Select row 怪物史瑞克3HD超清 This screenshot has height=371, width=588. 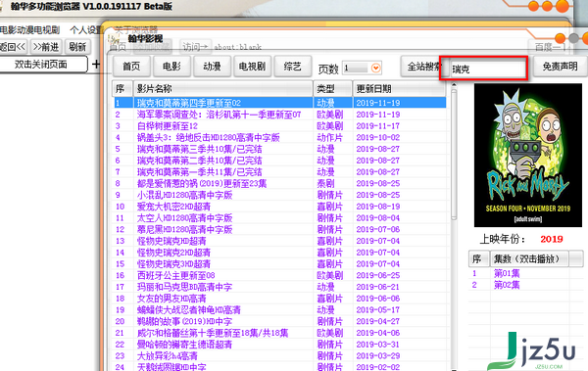coord(279,264)
